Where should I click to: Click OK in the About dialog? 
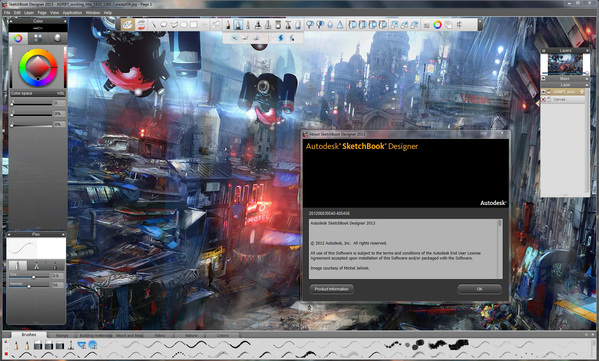479,289
